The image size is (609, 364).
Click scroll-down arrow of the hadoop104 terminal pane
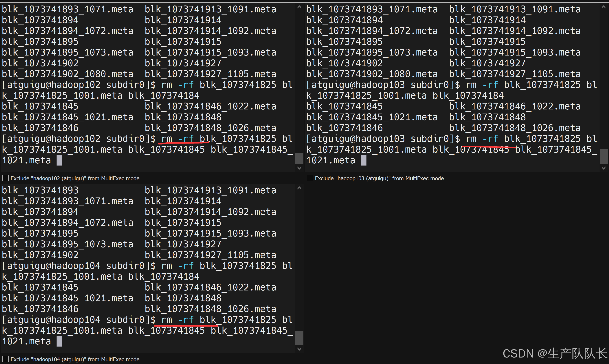(299, 349)
